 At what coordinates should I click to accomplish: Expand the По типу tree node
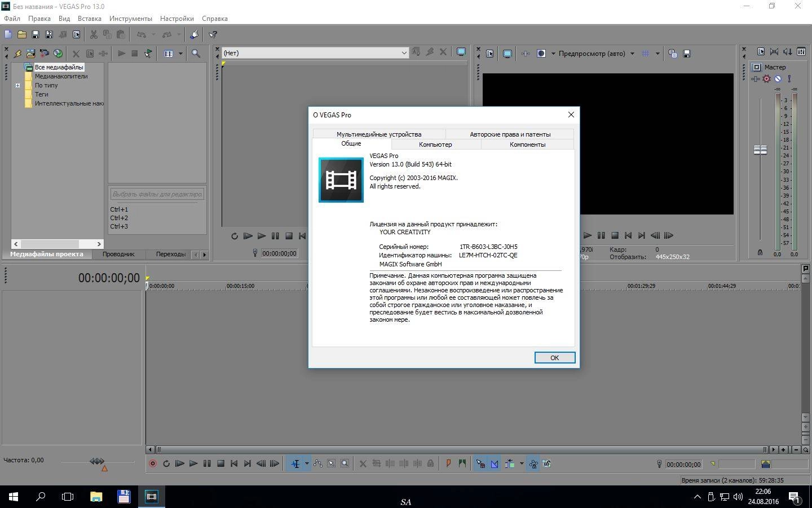(x=17, y=86)
